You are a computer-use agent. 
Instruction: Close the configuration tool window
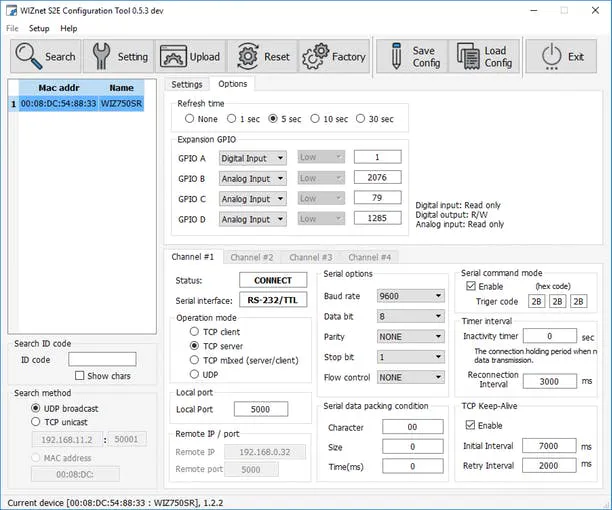595,11
